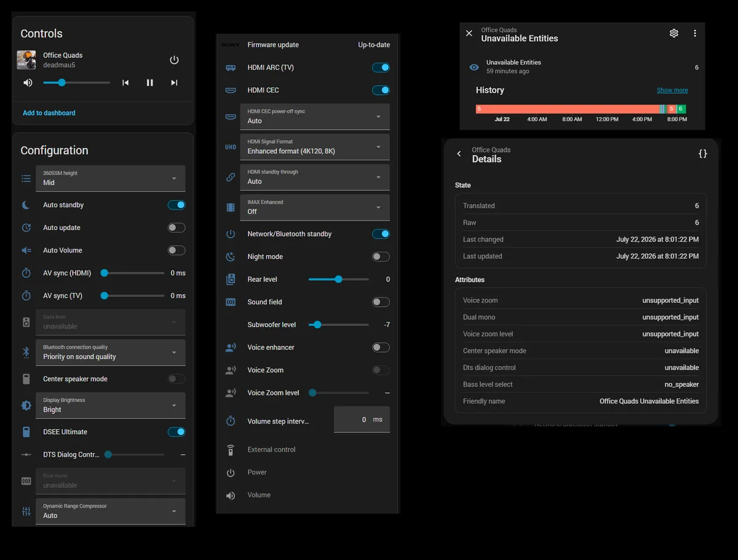Click the Rear level speaker icon
738x560 pixels.
pos(231,279)
